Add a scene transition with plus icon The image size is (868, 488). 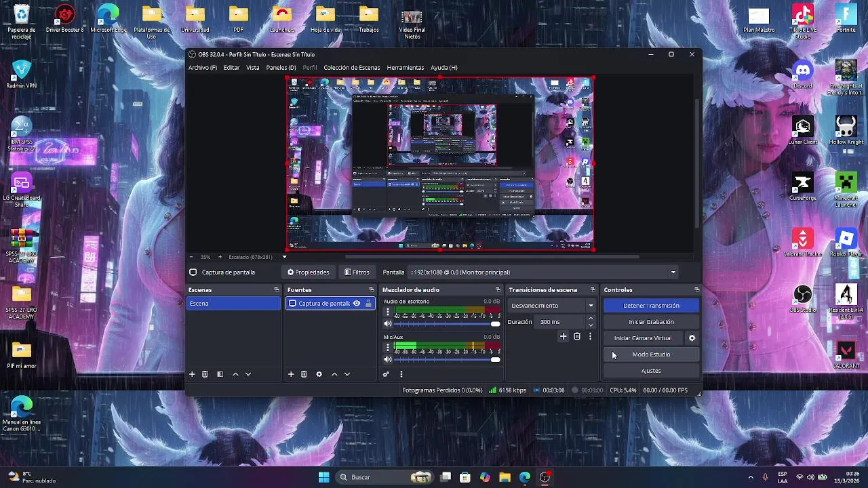point(563,336)
